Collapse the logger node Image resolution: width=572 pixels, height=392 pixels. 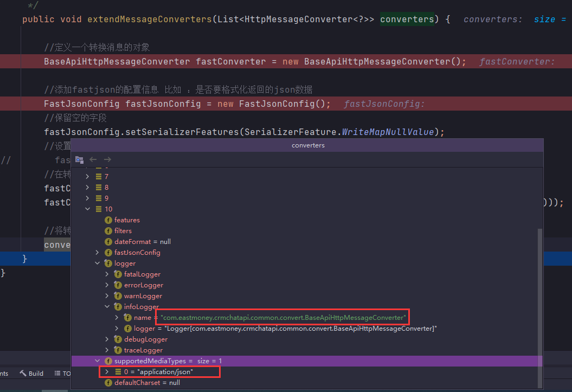pos(98,263)
